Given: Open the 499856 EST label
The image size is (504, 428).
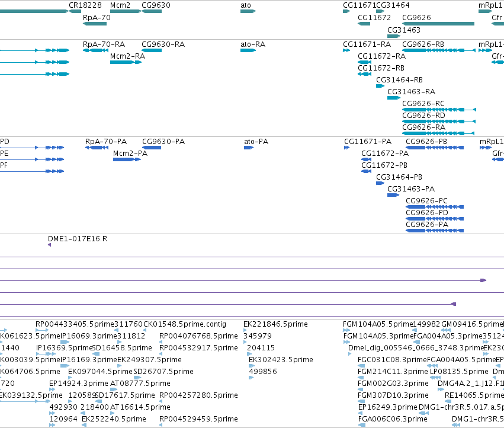Looking at the screenshot, I should point(263,372).
